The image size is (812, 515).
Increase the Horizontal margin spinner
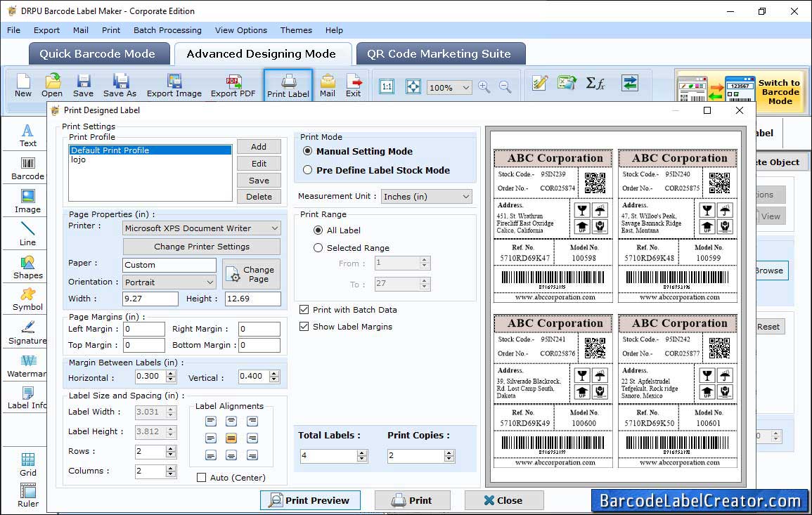[171, 373]
